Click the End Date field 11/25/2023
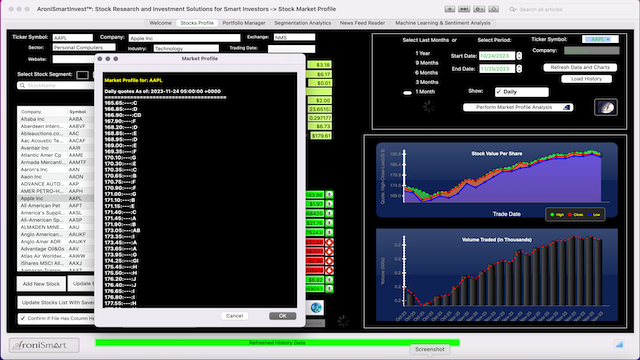The image size is (640, 360). 497,69
